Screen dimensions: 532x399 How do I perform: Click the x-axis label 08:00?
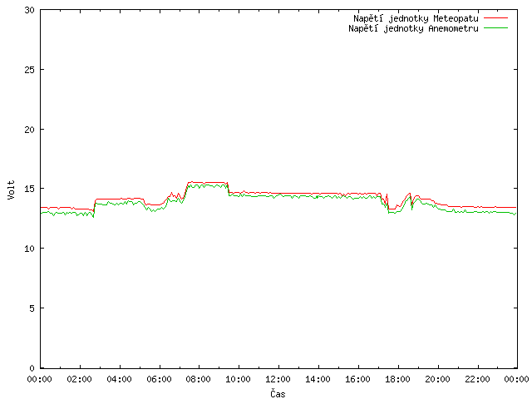pyautogui.click(x=199, y=379)
